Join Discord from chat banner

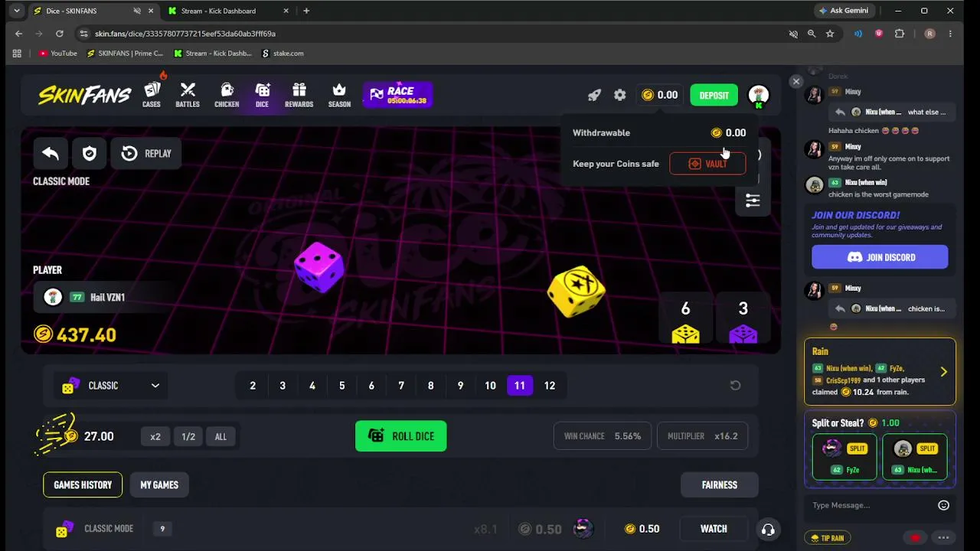click(880, 257)
